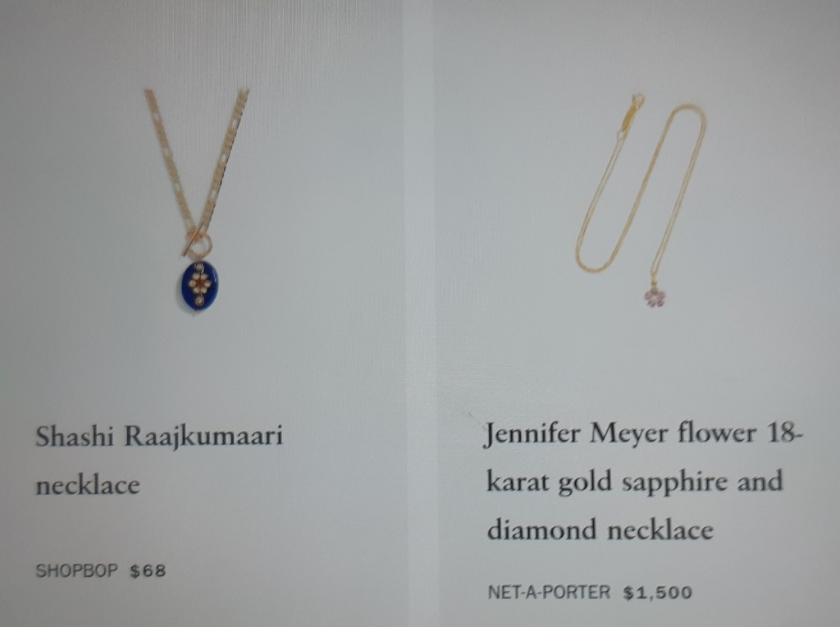Open the Jennifer Meyer flower 18- title link
The image size is (840, 627).
point(643,433)
